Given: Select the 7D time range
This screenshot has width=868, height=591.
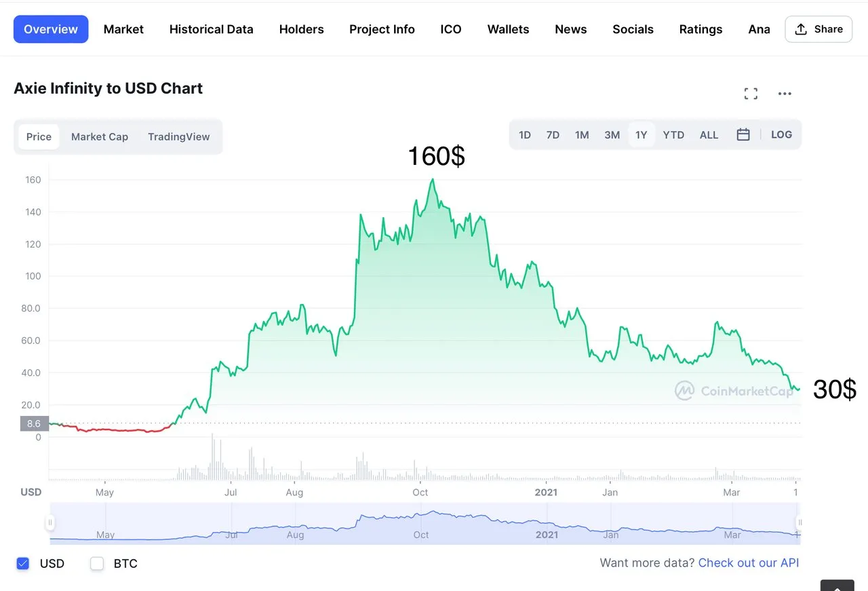Looking at the screenshot, I should click(x=553, y=135).
